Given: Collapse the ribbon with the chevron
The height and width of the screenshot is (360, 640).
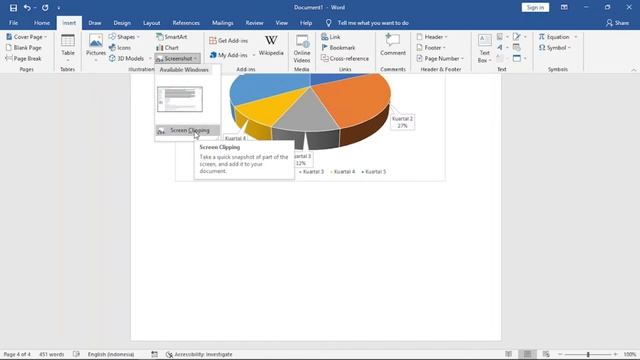Looking at the screenshot, I should 633,70.
